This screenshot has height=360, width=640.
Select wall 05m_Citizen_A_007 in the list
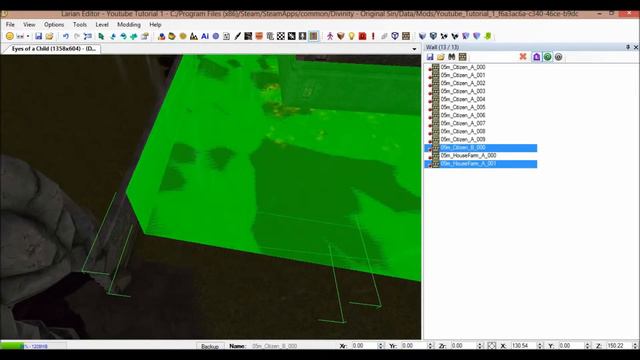[463, 123]
